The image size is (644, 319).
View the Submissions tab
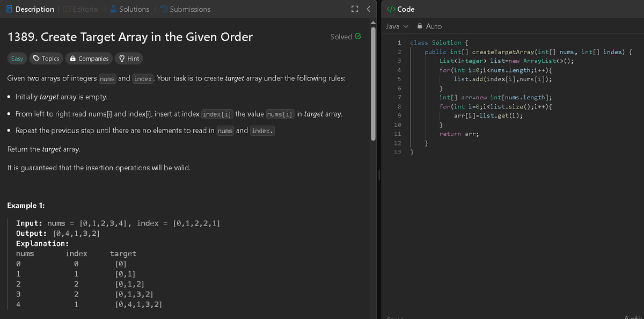[185, 9]
